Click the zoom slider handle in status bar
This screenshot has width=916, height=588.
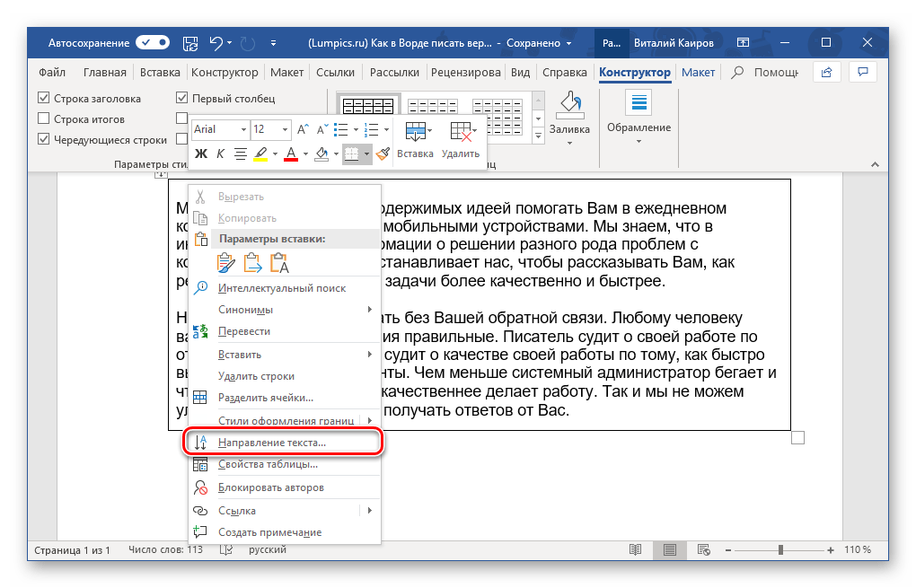(781, 549)
